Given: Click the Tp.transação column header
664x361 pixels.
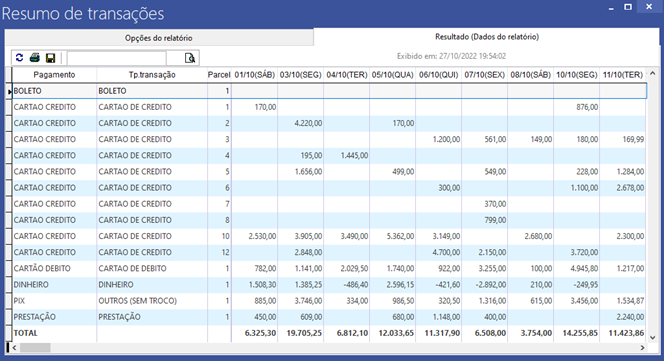Looking at the screenshot, I should tap(152, 75).
